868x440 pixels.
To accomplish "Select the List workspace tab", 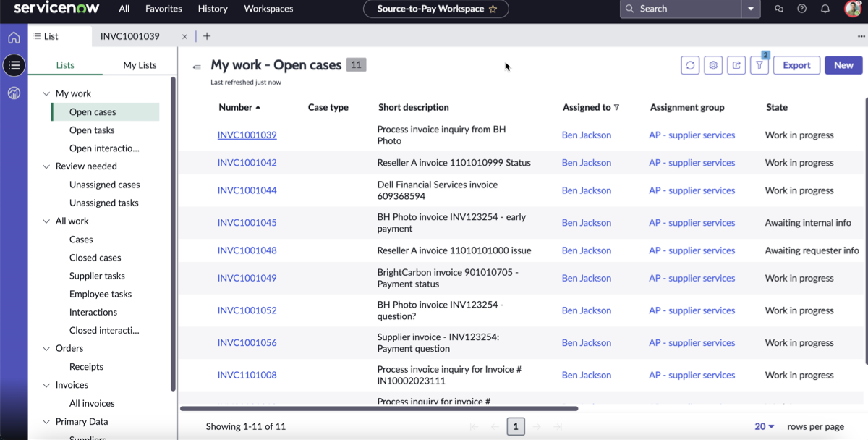I will (60, 36).
